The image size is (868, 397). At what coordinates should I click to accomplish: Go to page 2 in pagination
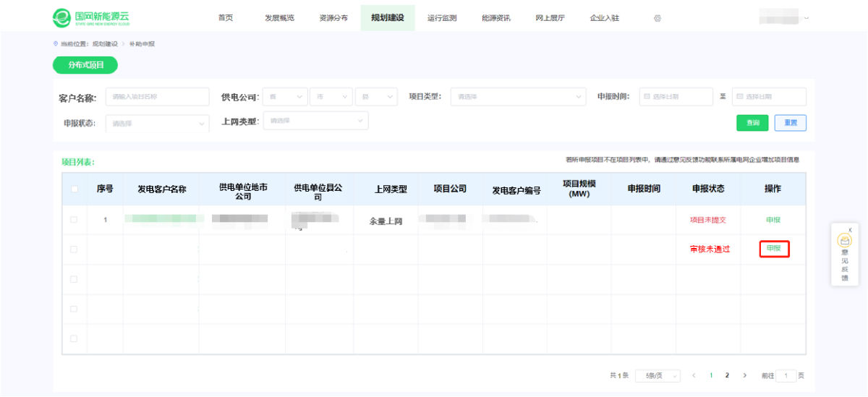tap(727, 376)
